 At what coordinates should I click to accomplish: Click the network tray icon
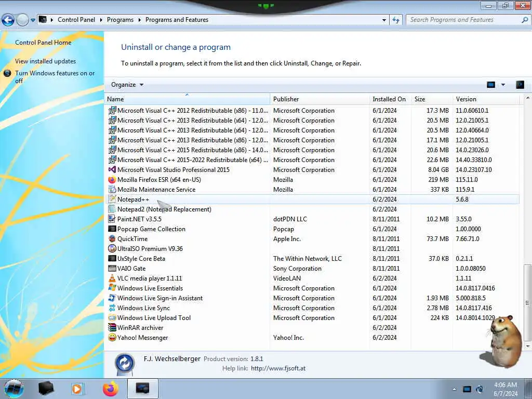(467, 389)
